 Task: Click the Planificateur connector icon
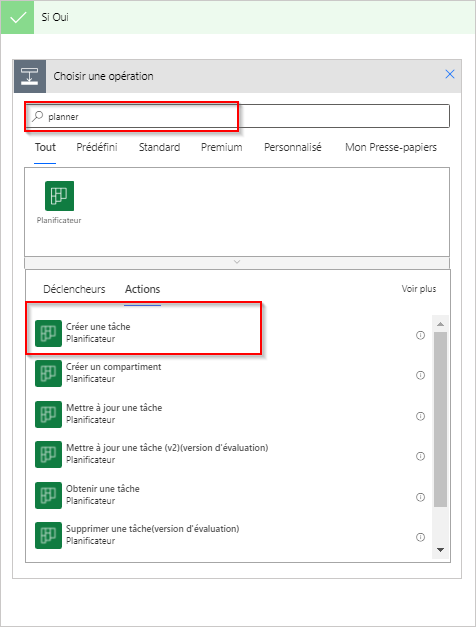pyautogui.click(x=59, y=196)
